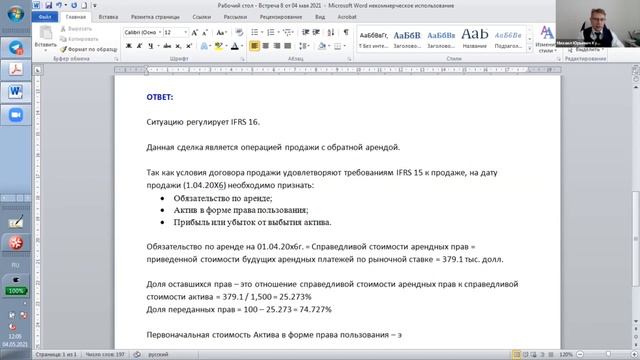Open Windows Start orb
Screen dimensions: 640x360
(16, 14)
